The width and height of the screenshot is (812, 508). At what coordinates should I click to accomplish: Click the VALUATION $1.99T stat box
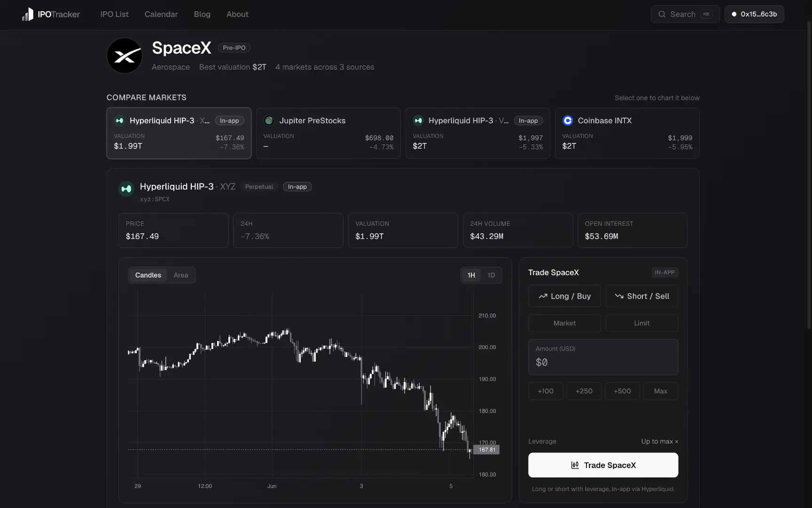(403, 230)
